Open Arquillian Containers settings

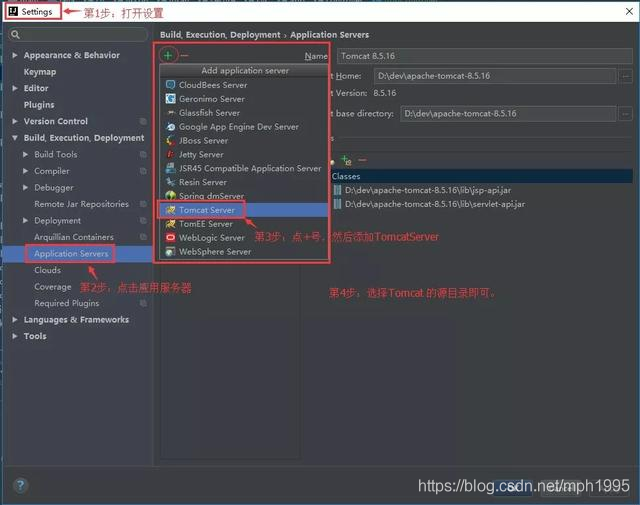coord(74,237)
